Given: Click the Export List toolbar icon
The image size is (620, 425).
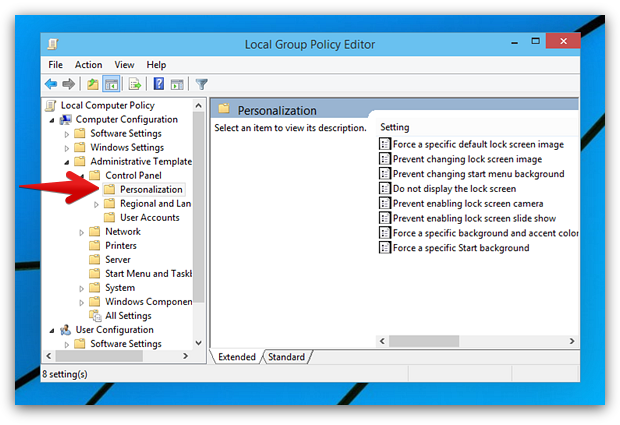Looking at the screenshot, I should point(134,84).
